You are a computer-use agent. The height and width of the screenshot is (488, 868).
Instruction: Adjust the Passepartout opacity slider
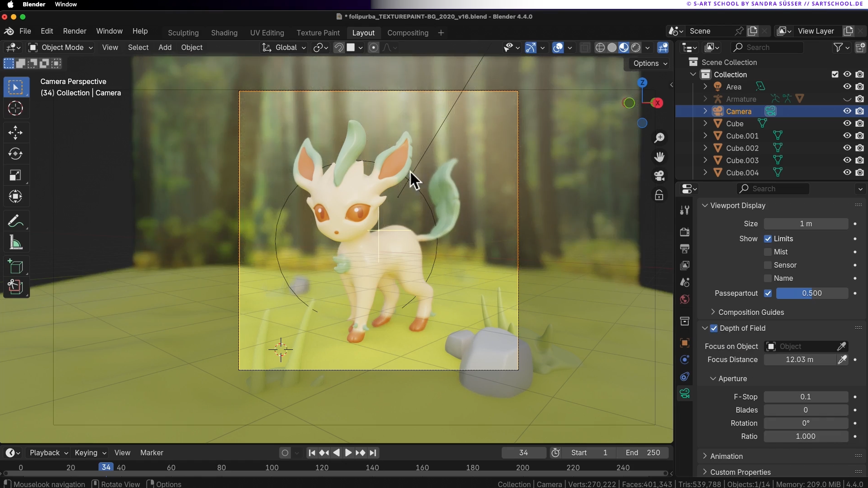(x=812, y=293)
